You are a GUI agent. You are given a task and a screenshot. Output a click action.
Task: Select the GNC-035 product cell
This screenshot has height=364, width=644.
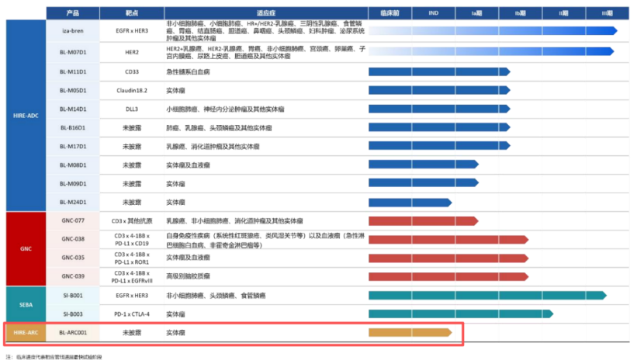point(73,258)
